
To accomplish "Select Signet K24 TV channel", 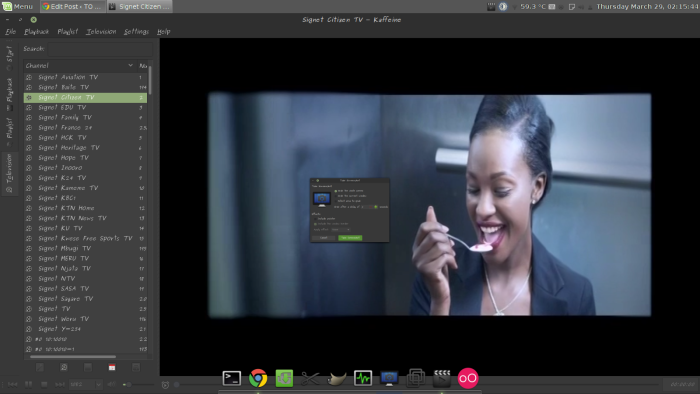I will [x=85, y=178].
